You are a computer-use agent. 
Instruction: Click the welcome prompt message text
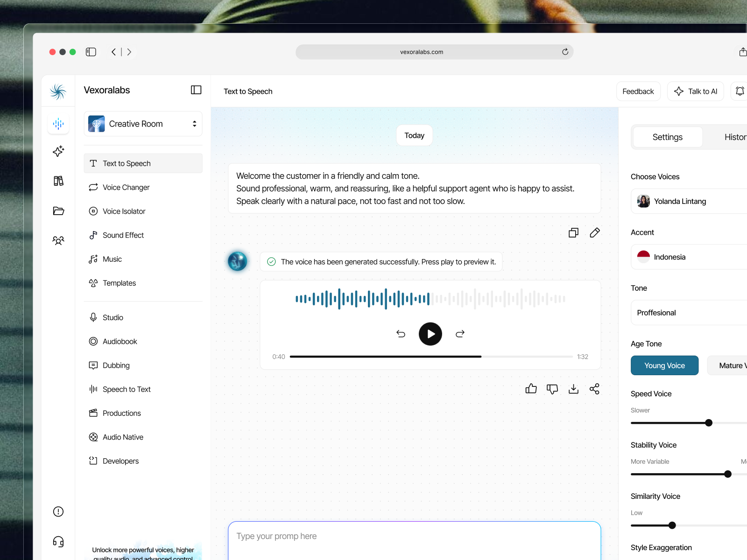tap(405, 189)
